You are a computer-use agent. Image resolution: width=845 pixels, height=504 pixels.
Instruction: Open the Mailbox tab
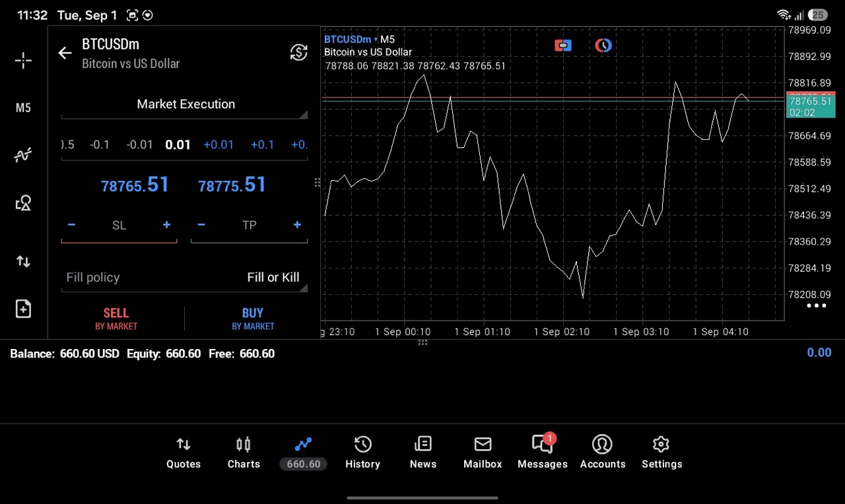click(483, 453)
